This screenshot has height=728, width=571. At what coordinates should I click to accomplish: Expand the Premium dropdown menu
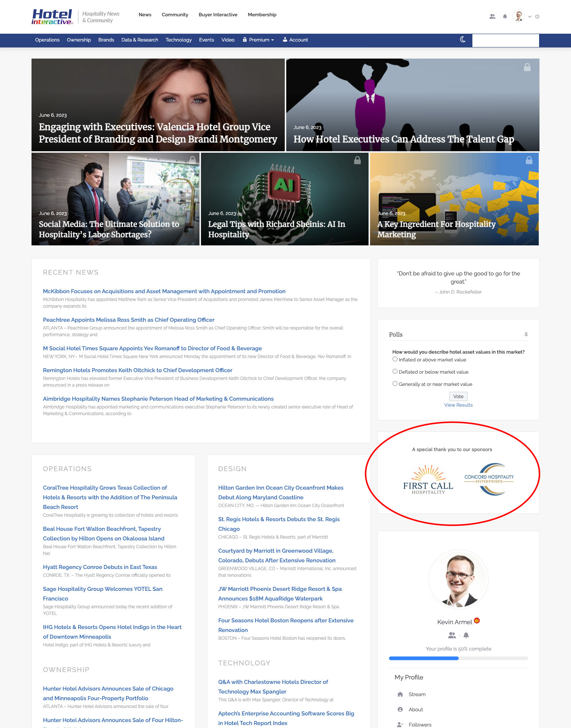(258, 40)
